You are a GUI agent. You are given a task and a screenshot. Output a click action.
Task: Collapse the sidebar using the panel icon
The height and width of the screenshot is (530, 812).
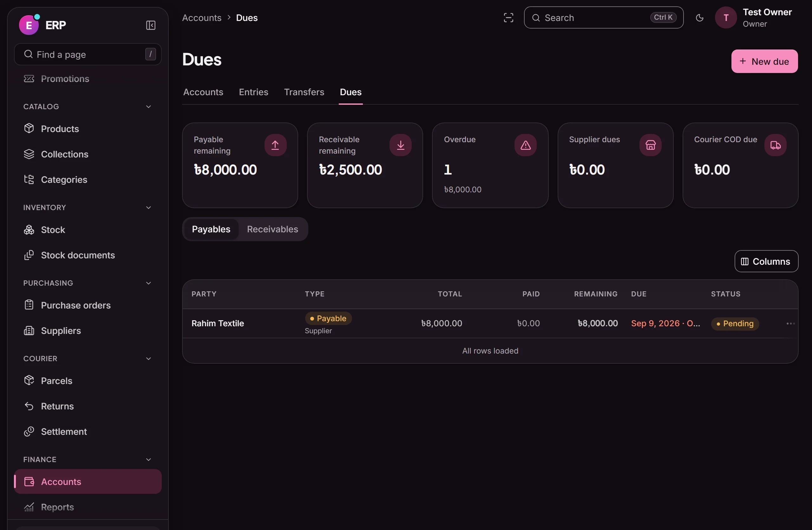[x=150, y=25]
